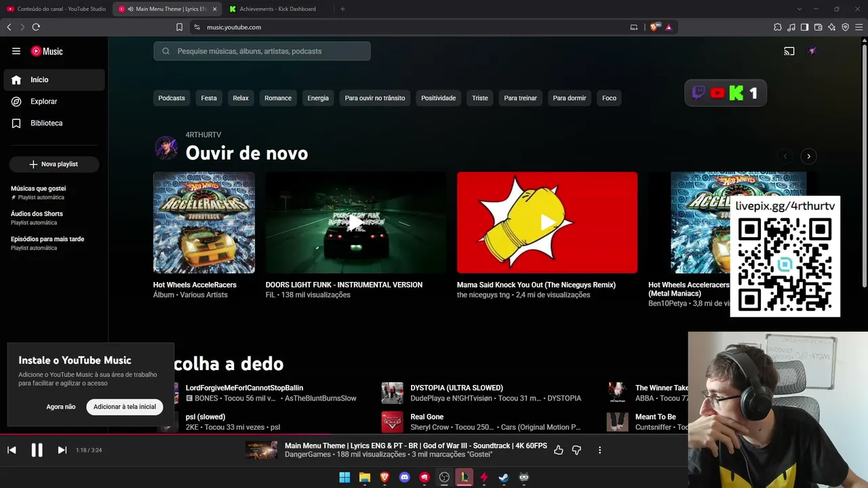Open the Leo AI sparkle icon
Viewport: 868px width, 488px height.
[832, 27]
